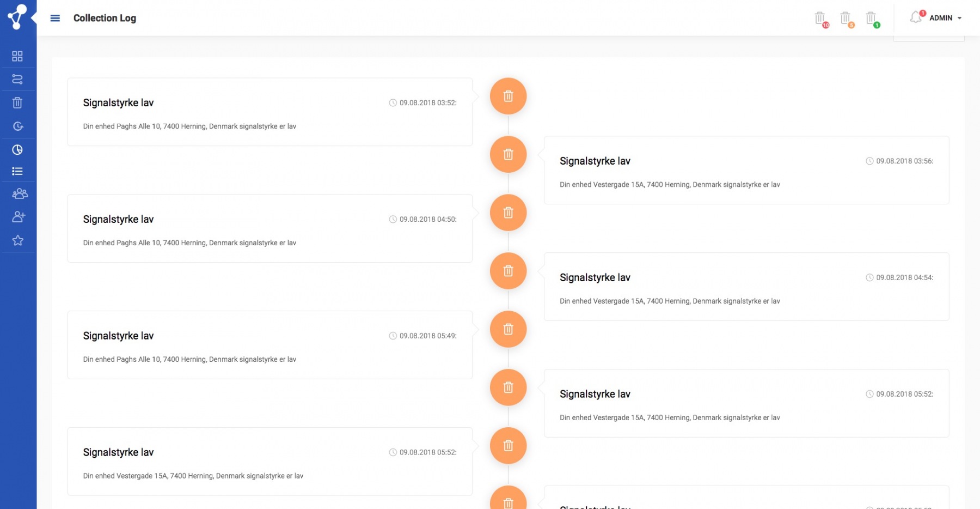Open the user group icon in sidebar
The width and height of the screenshot is (980, 509).
pyautogui.click(x=20, y=193)
